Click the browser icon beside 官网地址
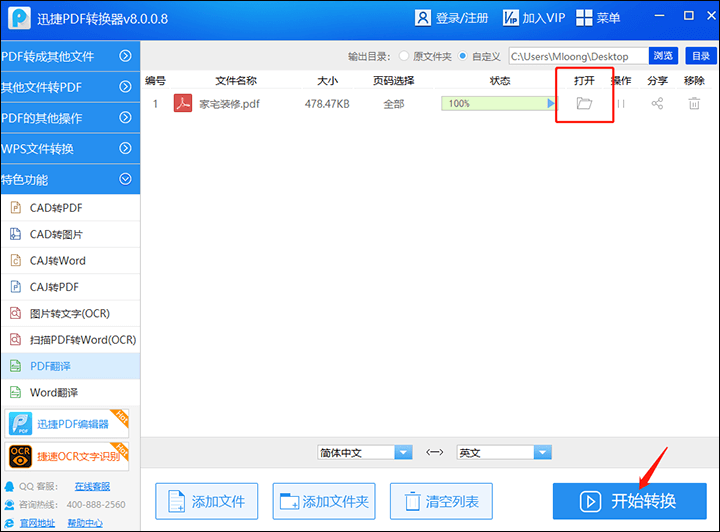Image resolution: width=720 pixels, height=532 pixels. [x=9, y=523]
